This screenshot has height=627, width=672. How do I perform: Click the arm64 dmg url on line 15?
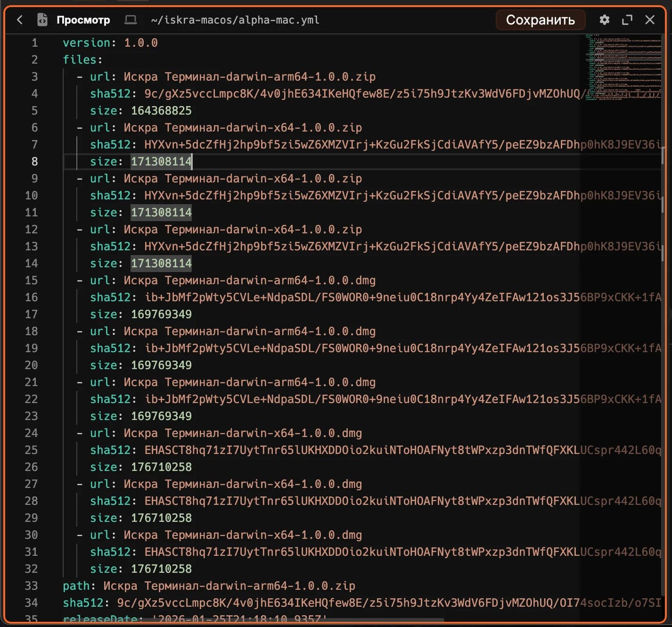pos(249,280)
